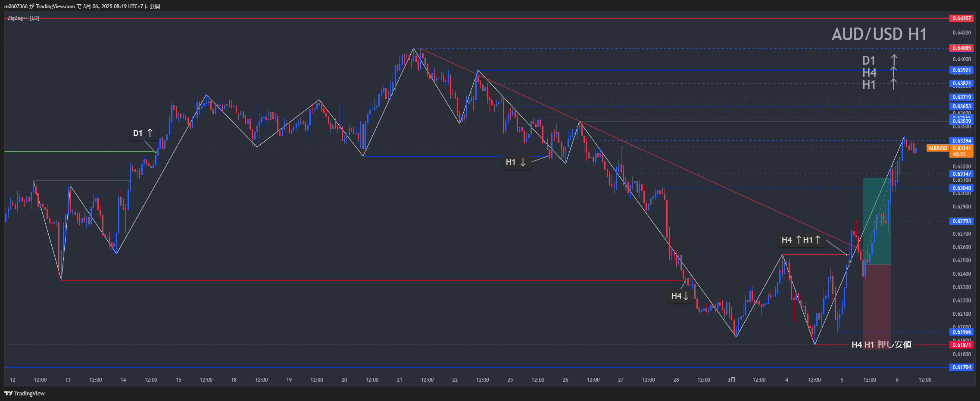Click the m0607366 author name in header

click(16, 6)
